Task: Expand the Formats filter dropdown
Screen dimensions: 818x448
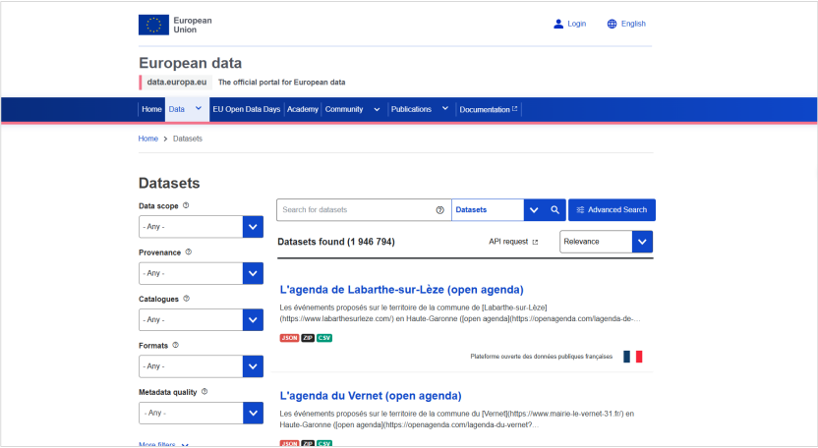Action: coord(201,366)
